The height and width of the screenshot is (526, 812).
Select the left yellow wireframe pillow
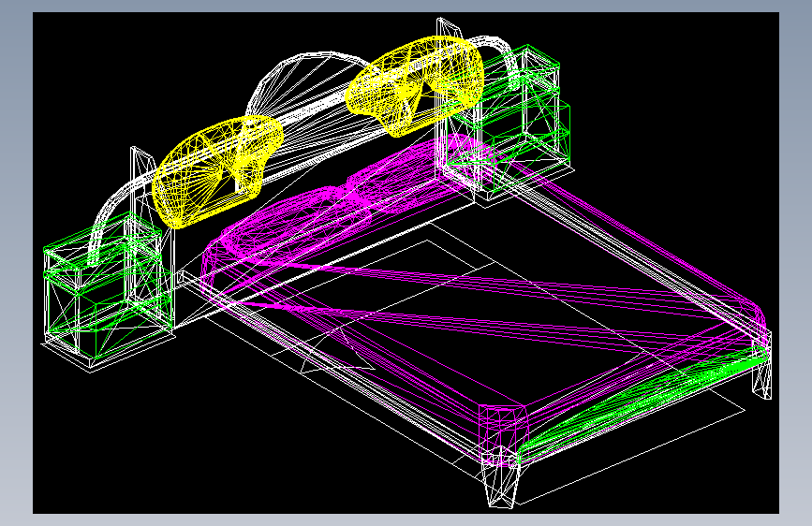tap(217, 171)
